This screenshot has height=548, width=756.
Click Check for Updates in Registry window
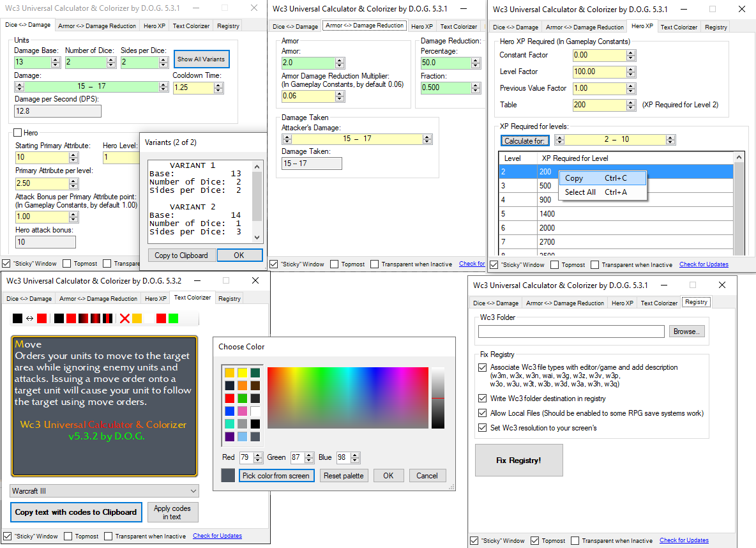point(684,540)
